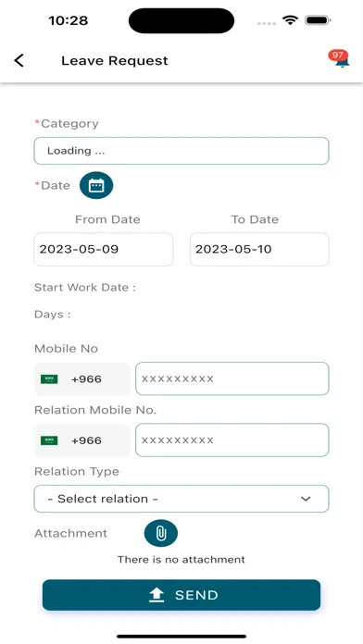363x644 pixels.
Task: Tap Saudi flag in Mobile No row
Action: point(49,379)
